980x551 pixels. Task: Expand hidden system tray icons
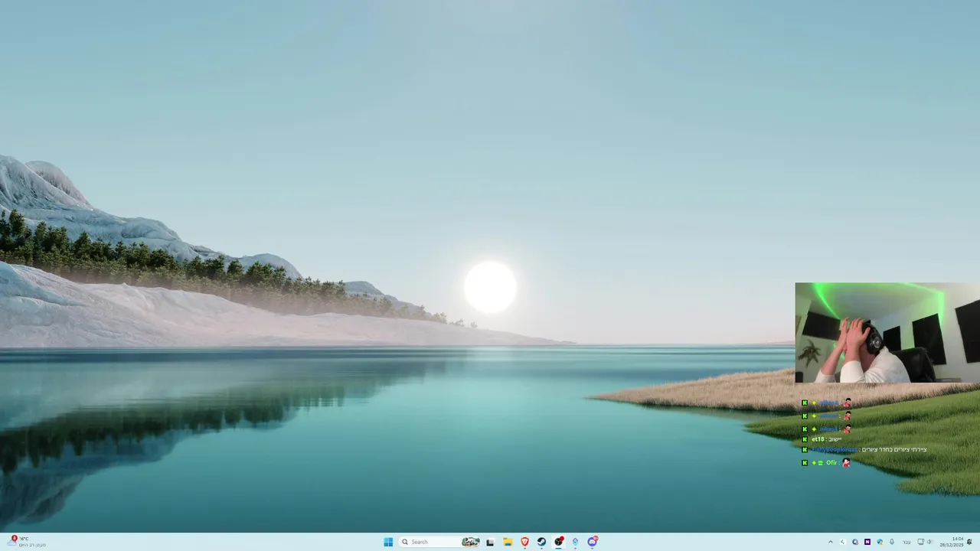pyautogui.click(x=831, y=542)
